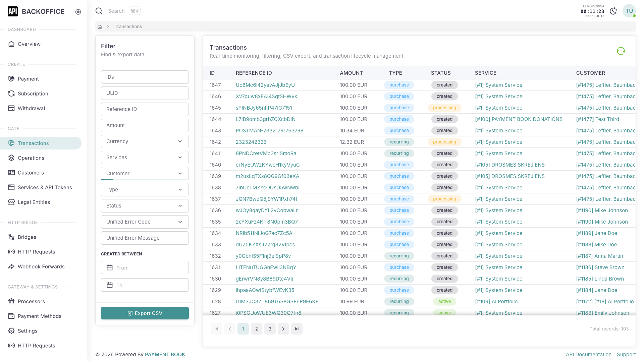Open Services & API Tokens
Screen dimensions: 644x362
click(x=41, y=187)
